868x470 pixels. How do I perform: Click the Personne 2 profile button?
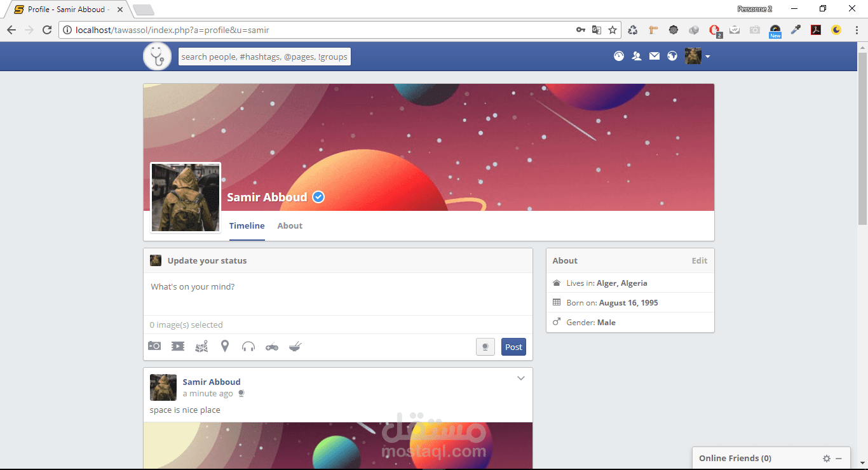(754, 9)
